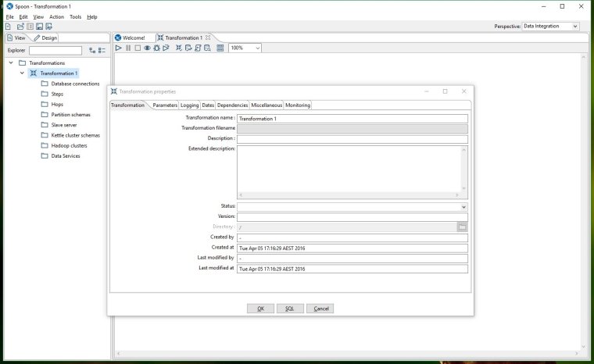This screenshot has width=594, height=364.
Task: Collapse the Transformations tree node
Action: 11,62
